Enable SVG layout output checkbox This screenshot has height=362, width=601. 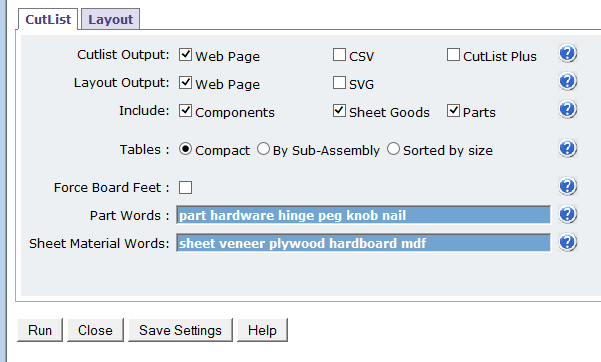(x=339, y=82)
